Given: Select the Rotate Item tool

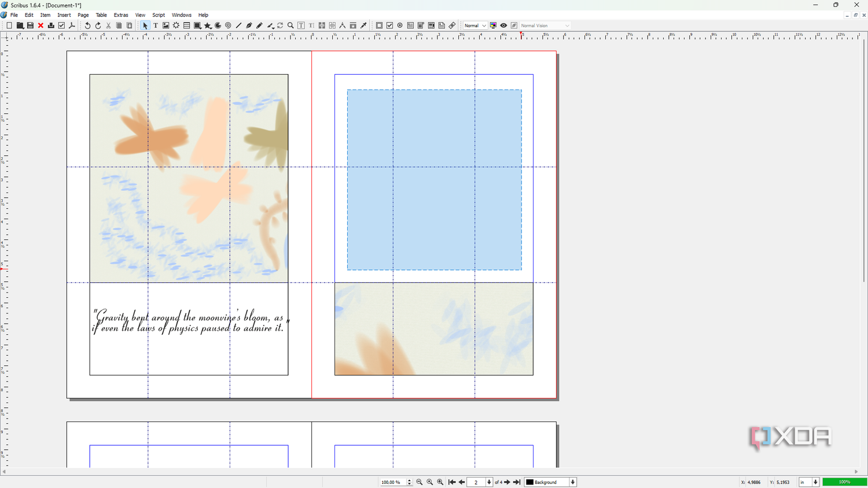Looking at the screenshot, I should coord(281,25).
